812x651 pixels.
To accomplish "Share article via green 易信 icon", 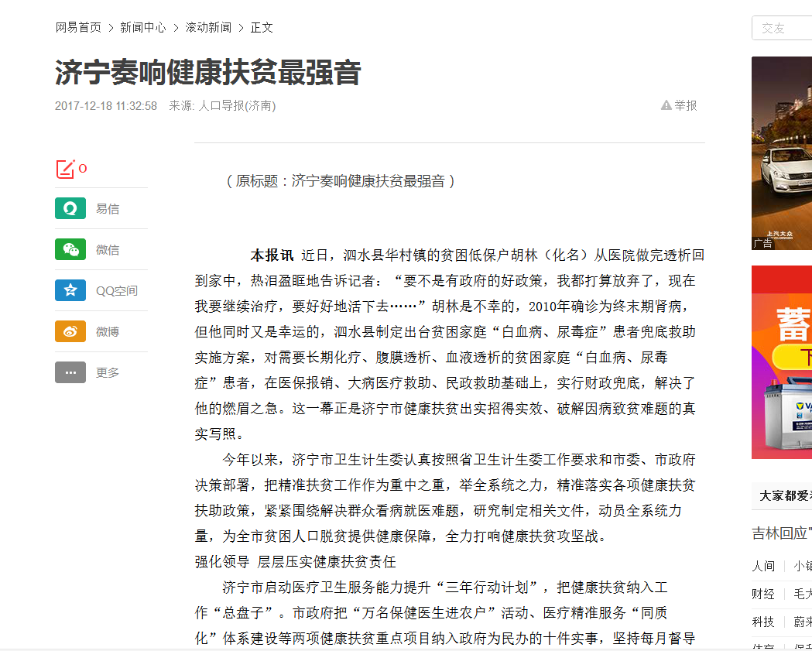I will coord(70,209).
